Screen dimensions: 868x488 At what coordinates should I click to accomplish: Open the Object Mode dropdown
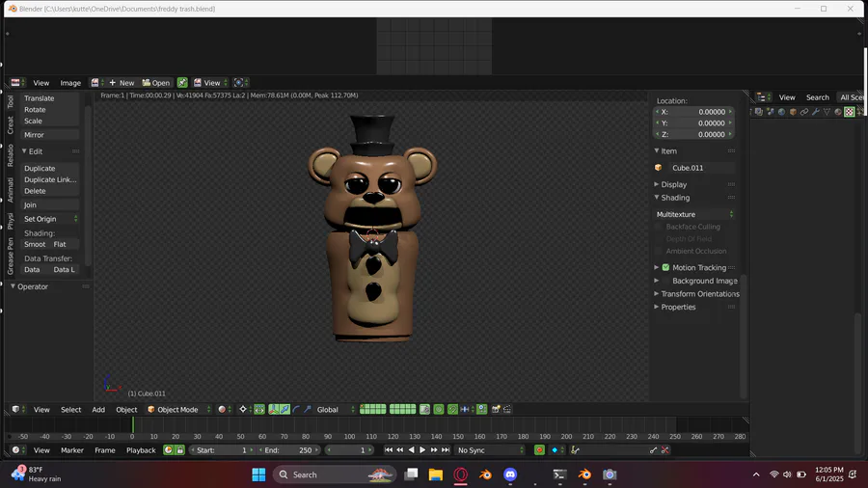[178, 410]
